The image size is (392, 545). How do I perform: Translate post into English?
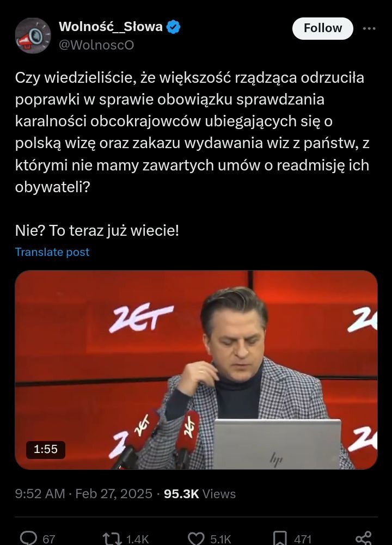52,252
